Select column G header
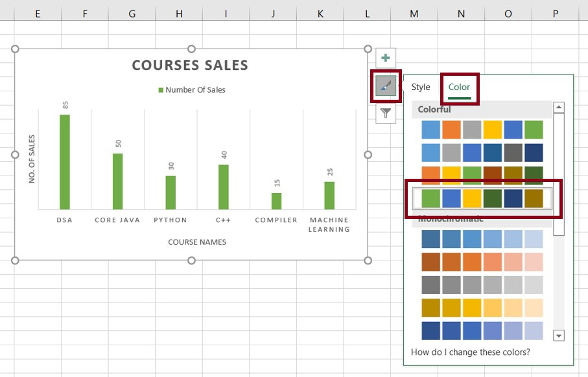588x377 pixels. pos(132,14)
